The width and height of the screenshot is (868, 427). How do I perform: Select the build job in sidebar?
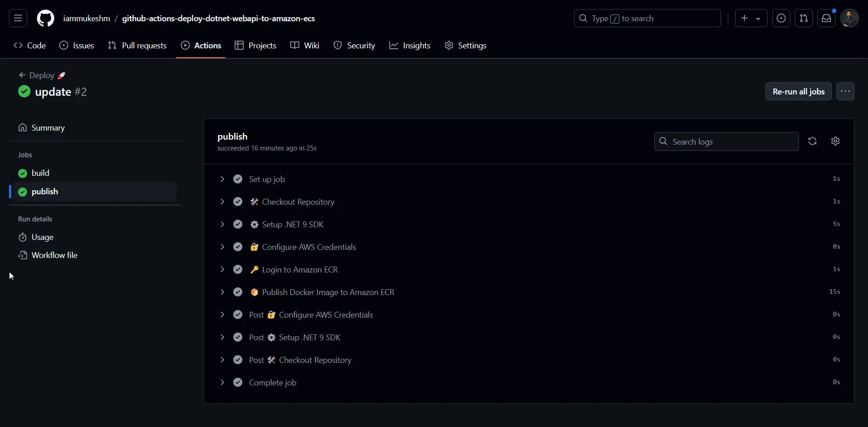click(x=40, y=173)
